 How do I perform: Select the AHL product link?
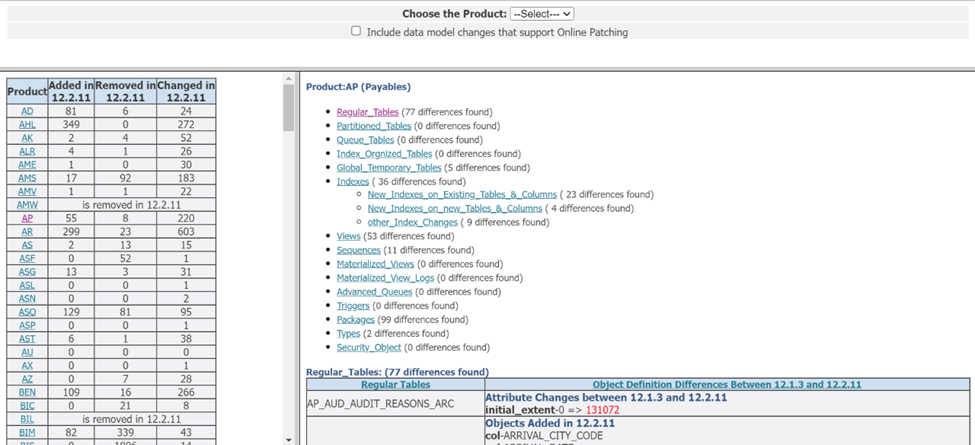pyautogui.click(x=27, y=125)
